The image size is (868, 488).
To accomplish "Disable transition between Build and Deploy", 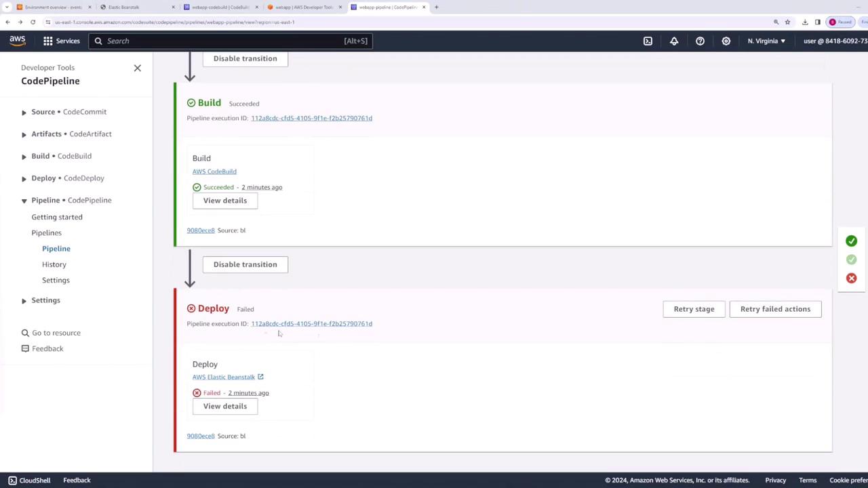I will (245, 264).
